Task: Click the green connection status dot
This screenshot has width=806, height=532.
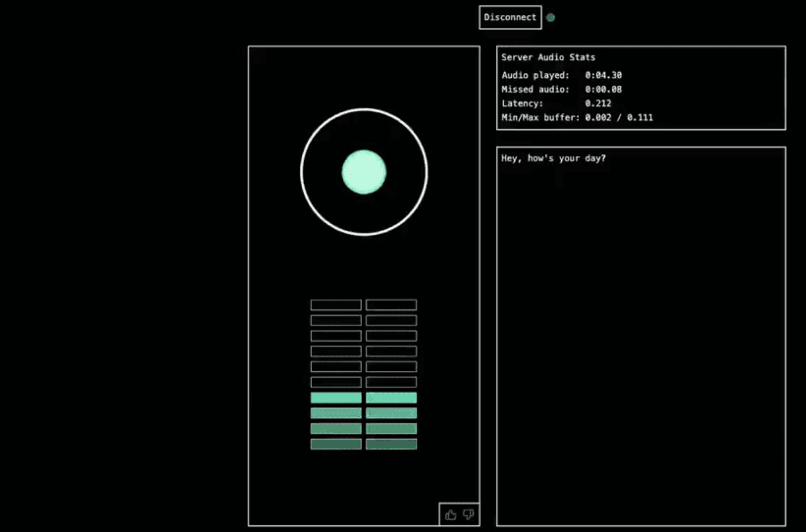Action: [x=551, y=17]
